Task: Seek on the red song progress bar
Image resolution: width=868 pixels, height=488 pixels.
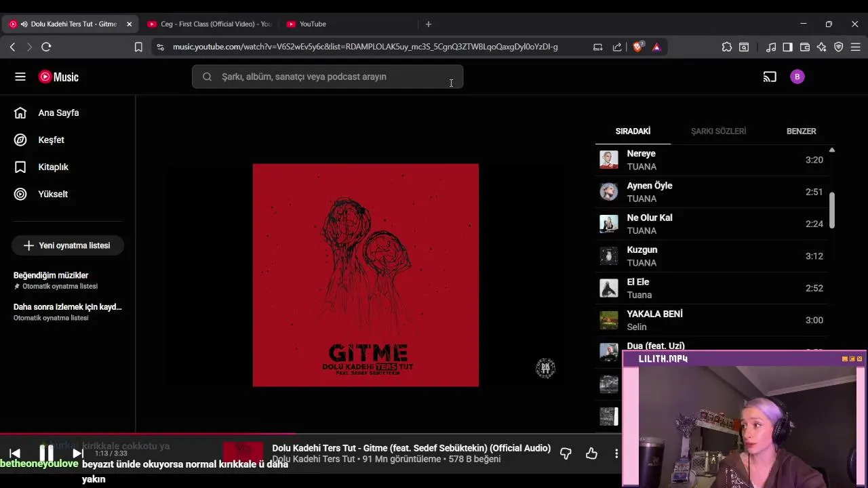Action: 148,434
